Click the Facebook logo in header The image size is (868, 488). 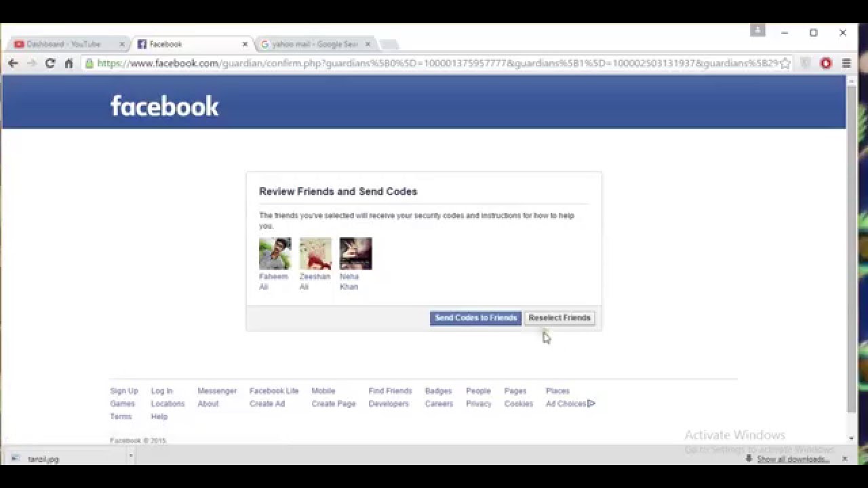pos(165,106)
